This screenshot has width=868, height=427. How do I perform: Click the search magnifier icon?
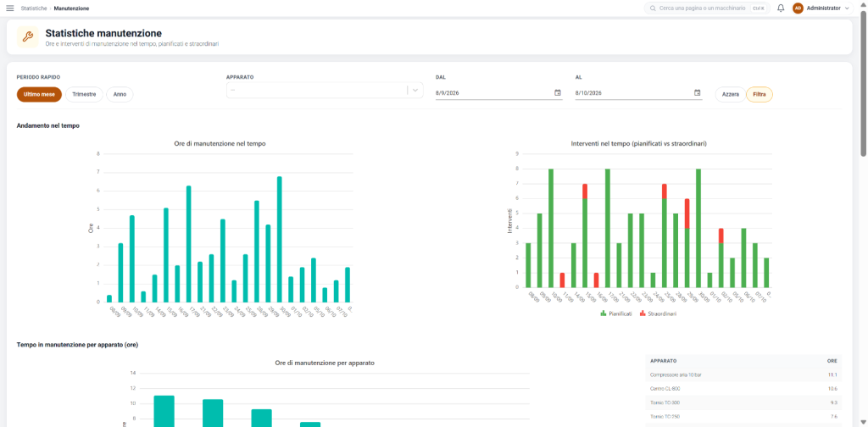click(x=654, y=8)
